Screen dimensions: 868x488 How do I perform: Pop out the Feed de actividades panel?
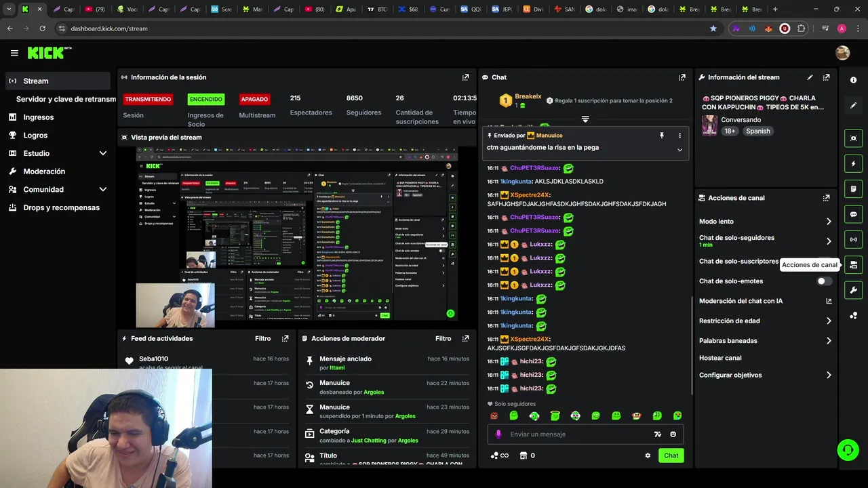click(x=285, y=338)
